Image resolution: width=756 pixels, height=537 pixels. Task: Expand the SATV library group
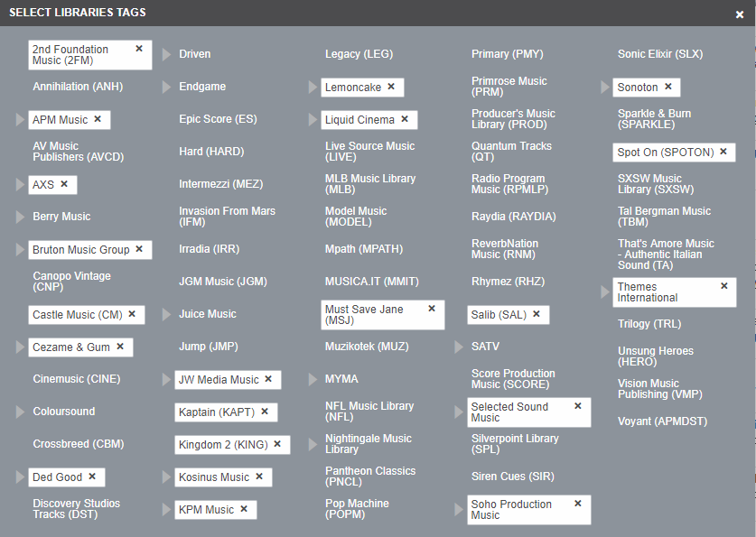tap(459, 347)
